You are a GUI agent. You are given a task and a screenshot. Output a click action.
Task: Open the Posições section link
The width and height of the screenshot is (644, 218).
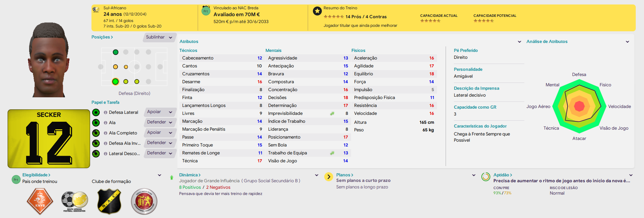pyautogui.click(x=102, y=37)
